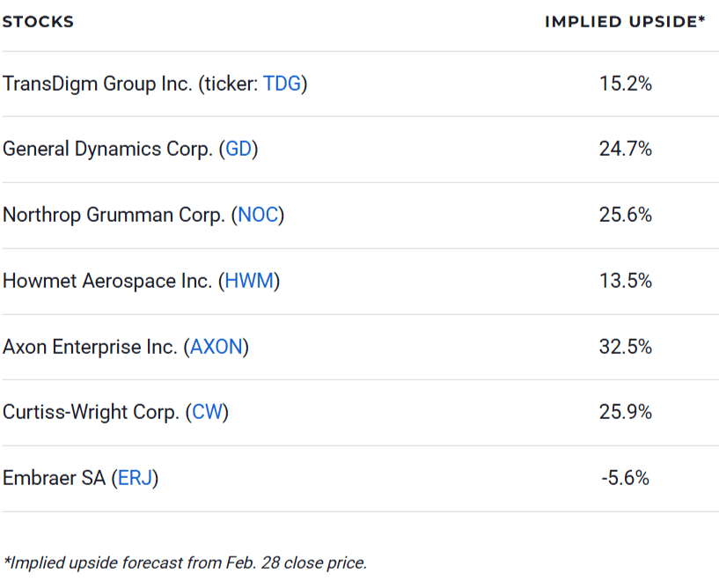Screen dimensions: 719x588
Task: Select the -5.6% upside value
Action: click(x=625, y=478)
